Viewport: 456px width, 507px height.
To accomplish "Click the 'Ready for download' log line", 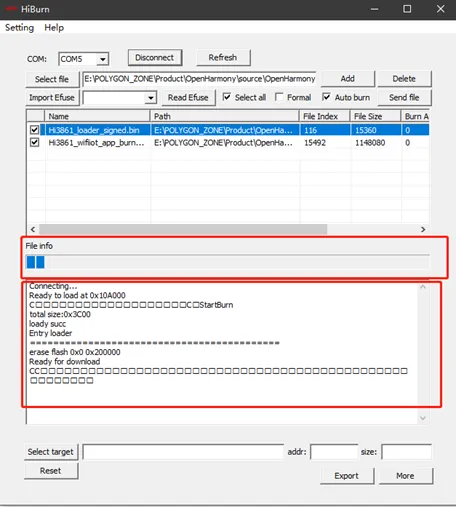I will point(65,362).
